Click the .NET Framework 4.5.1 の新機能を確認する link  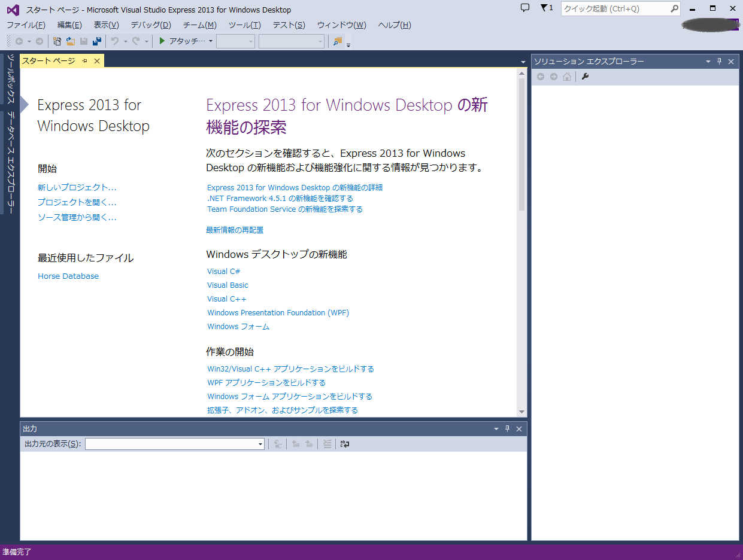click(280, 198)
